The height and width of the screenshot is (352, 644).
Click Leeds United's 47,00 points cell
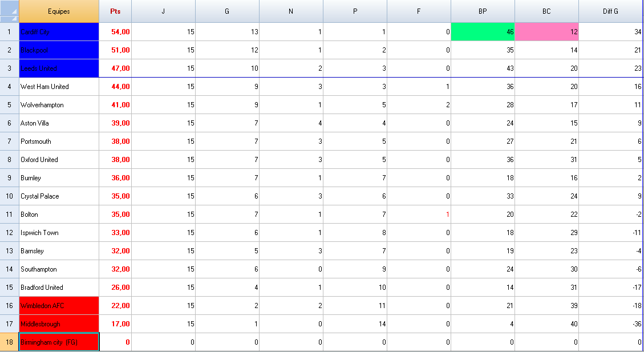115,68
